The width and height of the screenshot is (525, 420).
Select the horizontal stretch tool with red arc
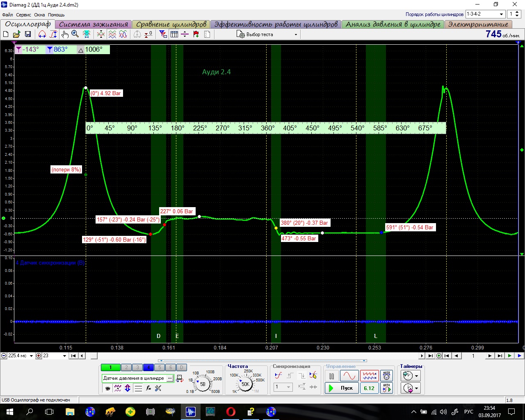pyautogui.click(x=42, y=34)
